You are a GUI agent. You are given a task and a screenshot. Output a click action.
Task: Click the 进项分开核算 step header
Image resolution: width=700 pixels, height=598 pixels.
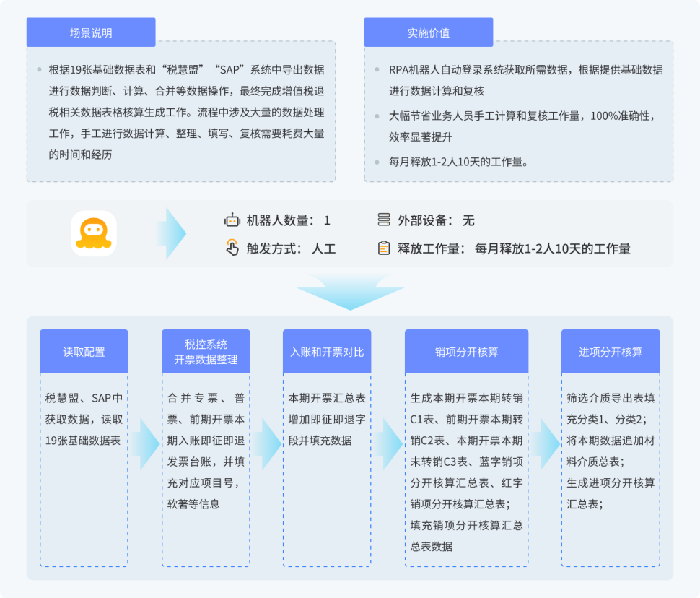[x=611, y=352]
